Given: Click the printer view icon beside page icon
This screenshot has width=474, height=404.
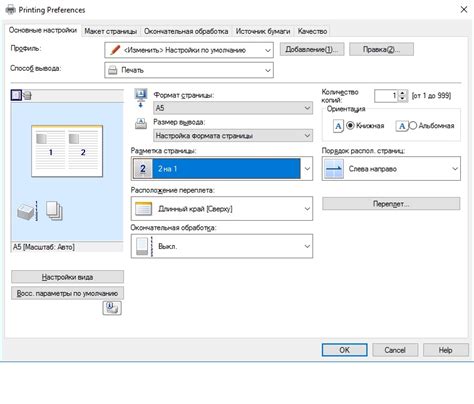Looking at the screenshot, I should [x=27, y=96].
